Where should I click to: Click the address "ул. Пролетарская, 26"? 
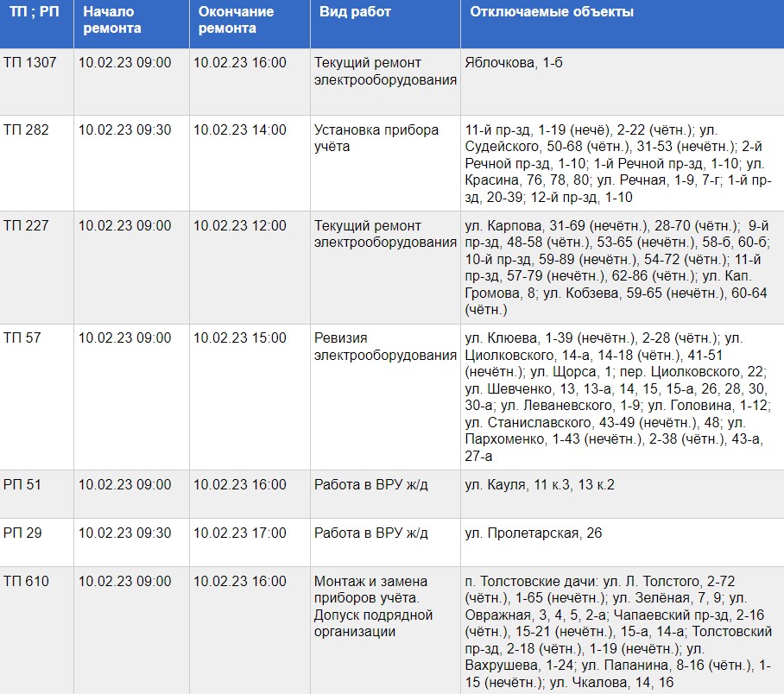pos(533,533)
